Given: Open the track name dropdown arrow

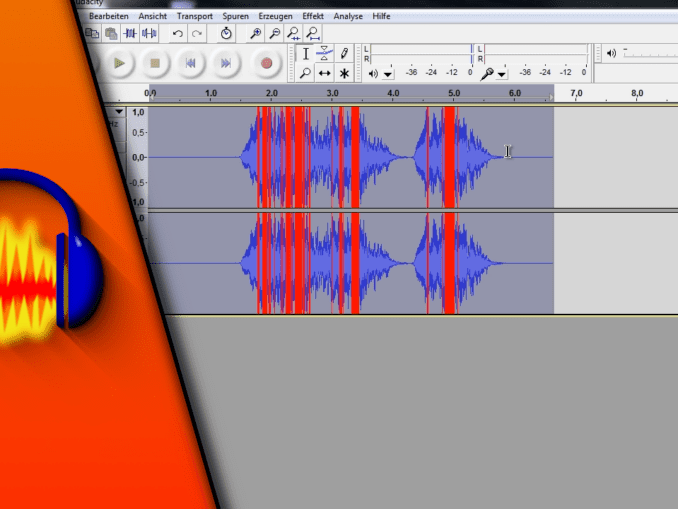Looking at the screenshot, I should coord(120,111).
